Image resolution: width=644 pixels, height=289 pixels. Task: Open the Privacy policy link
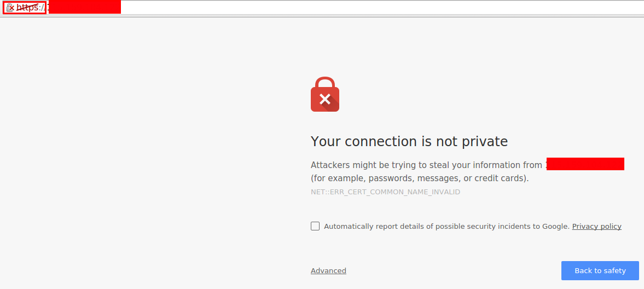596,227
